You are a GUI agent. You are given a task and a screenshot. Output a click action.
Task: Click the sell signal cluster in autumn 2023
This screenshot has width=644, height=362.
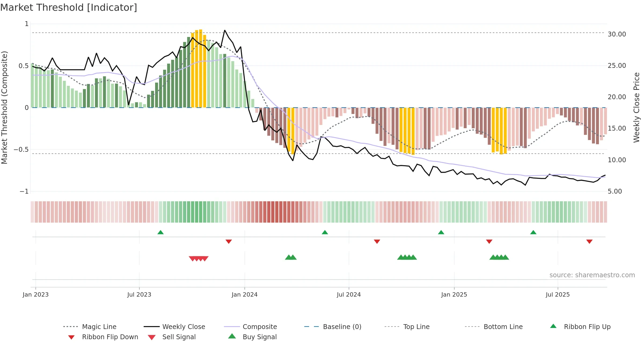pyautogui.click(x=199, y=259)
